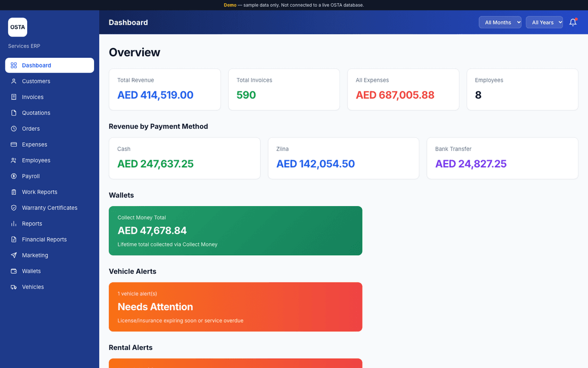588x368 pixels.
Task: Open Financial Reports label
Action: [x=44, y=239]
